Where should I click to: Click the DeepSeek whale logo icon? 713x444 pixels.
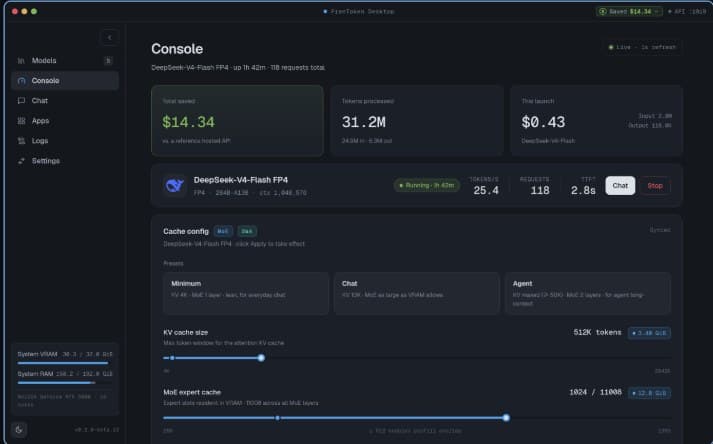pos(174,186)
